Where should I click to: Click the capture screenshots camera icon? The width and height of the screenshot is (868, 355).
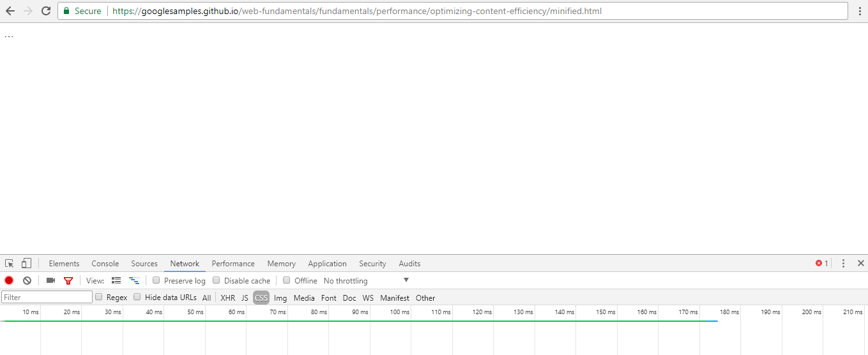click(50, 280)
